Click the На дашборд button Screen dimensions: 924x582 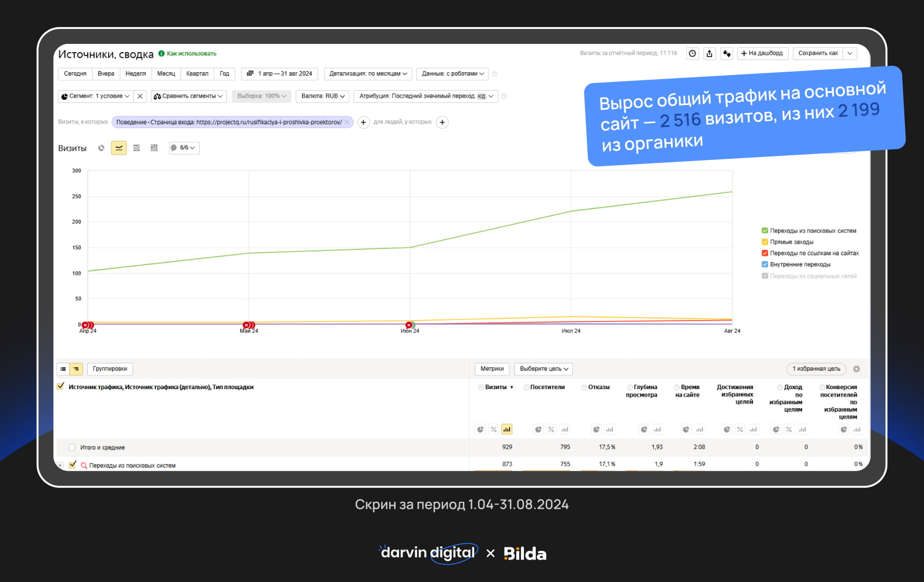(x=762, y=54)
